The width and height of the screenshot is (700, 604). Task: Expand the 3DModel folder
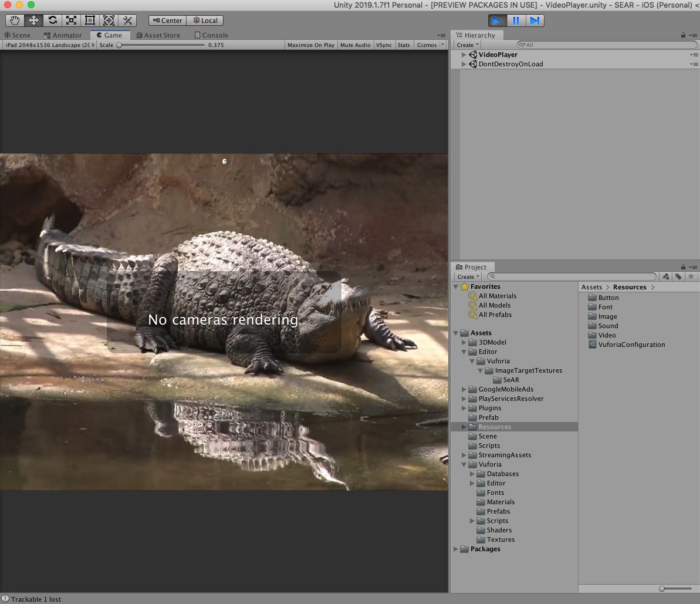pos(464,342)
